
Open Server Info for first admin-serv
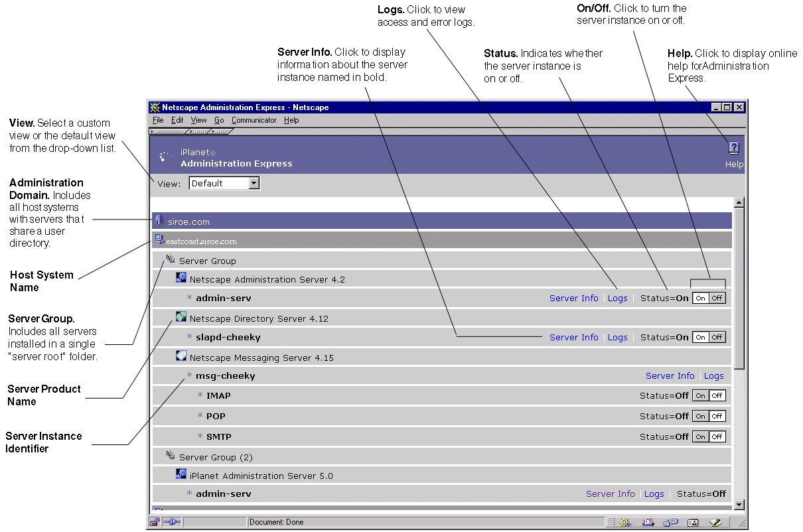pyautogui.click(x=574, y=299)
